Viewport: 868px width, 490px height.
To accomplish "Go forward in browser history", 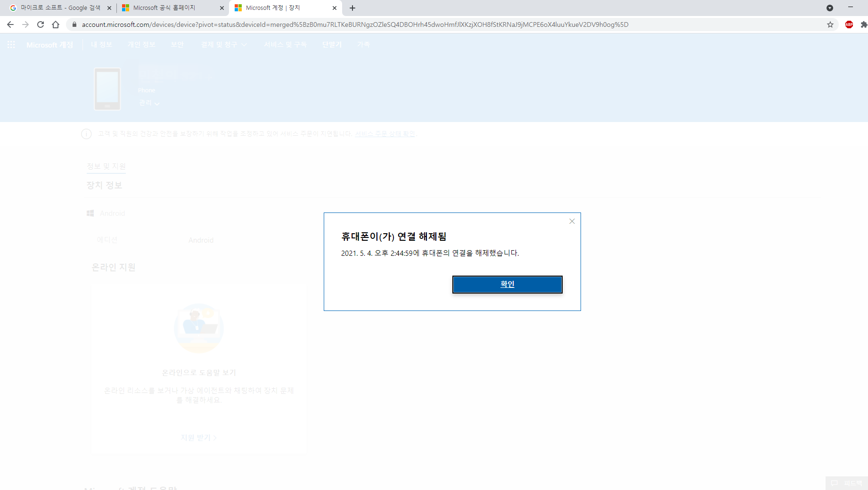I will point(25,24).
